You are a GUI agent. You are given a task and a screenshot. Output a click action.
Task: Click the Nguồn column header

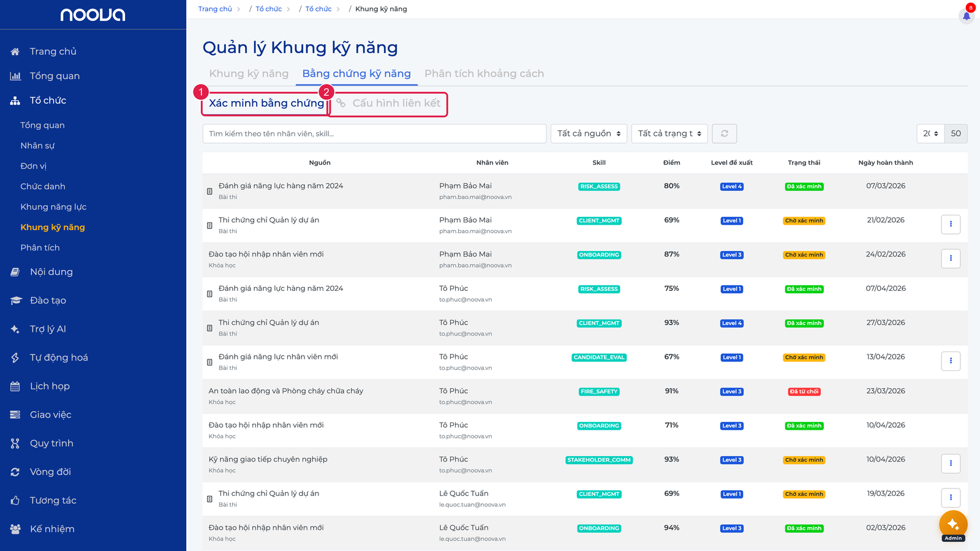click(320, 163)
